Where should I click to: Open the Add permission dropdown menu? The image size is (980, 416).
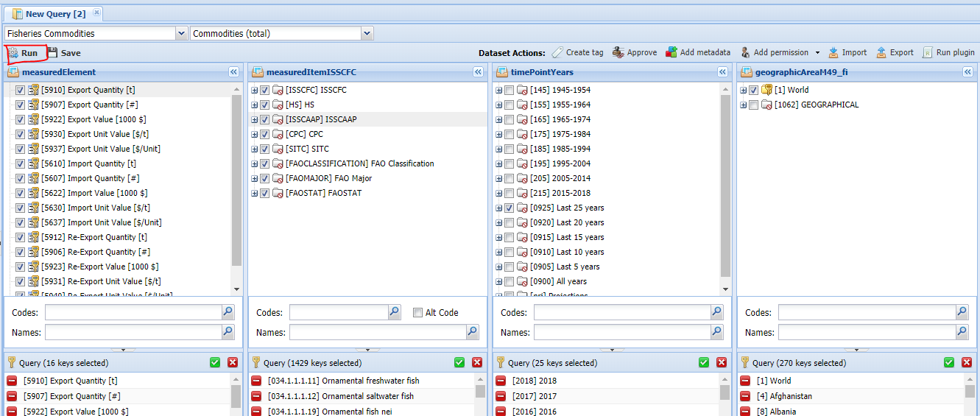pyautogui.click(x=817, y=53)
